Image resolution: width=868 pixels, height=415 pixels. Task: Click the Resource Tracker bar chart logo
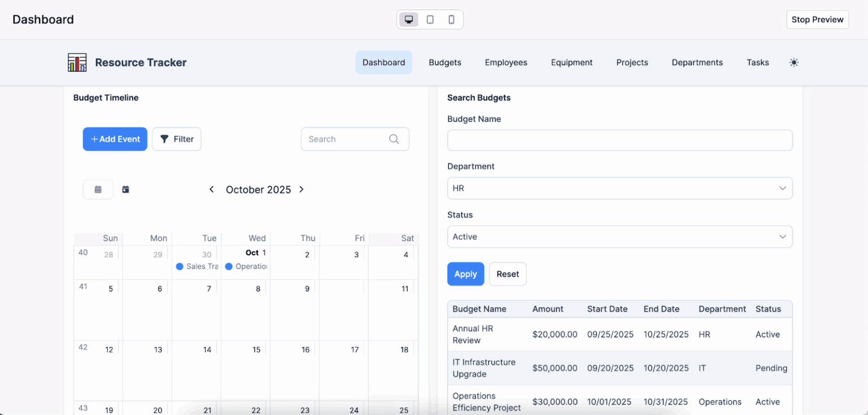(77, 62)
